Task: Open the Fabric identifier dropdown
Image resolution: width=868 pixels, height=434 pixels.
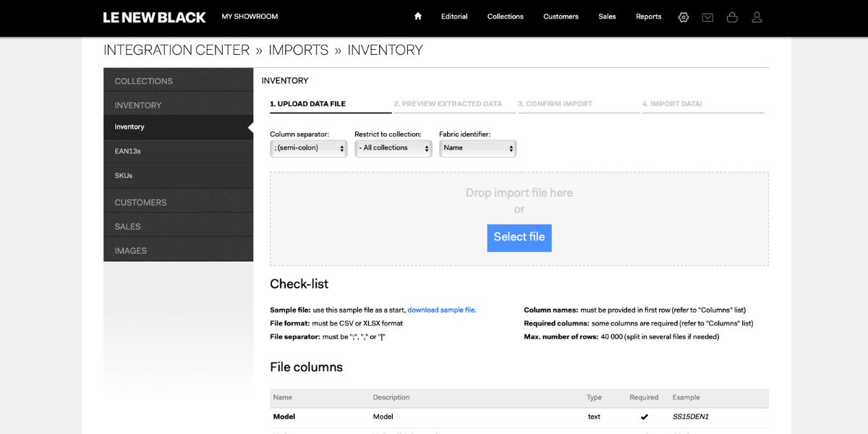Action: [x=478, y=148]
